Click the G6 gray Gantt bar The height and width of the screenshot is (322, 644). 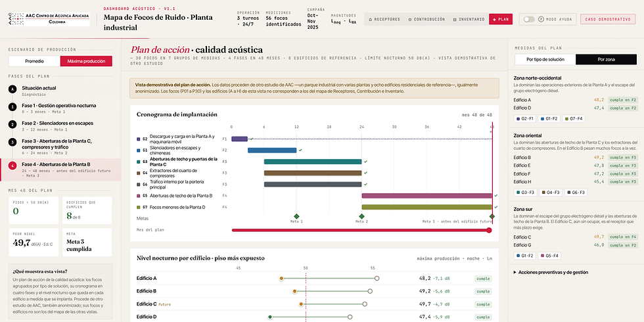(x=313, y=185)
